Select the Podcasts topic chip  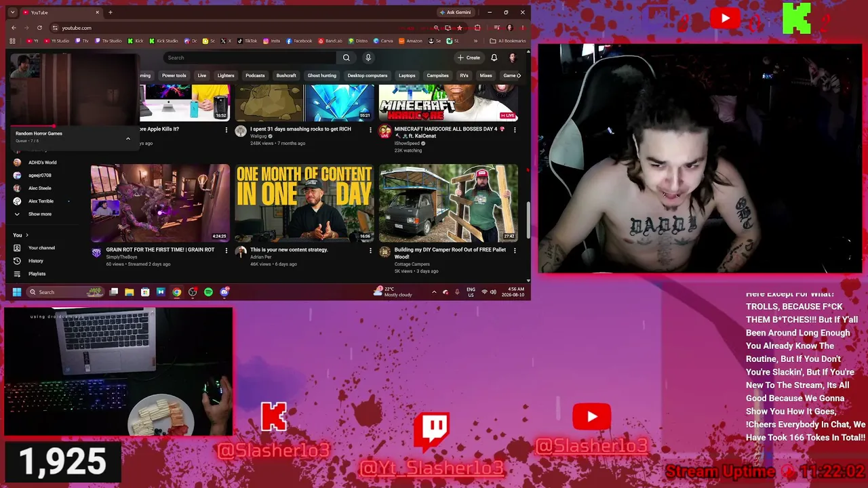coord(255,75)
